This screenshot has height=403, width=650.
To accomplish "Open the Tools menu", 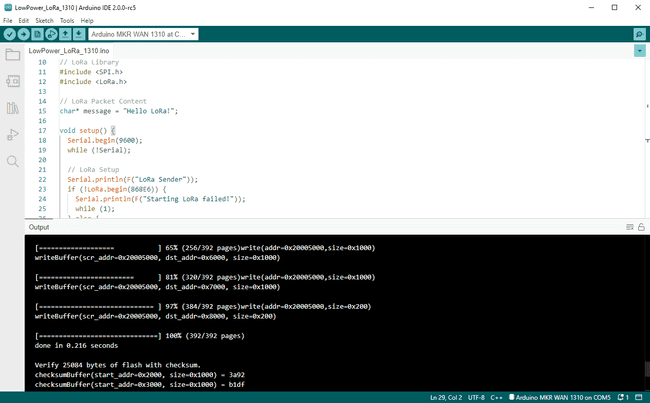I will (x=67, y=20).
